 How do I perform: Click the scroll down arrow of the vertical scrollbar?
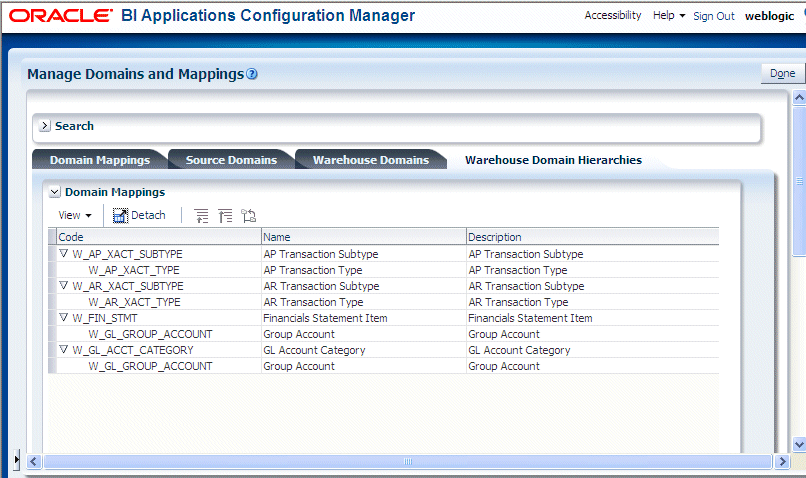[x=799, y=444]
